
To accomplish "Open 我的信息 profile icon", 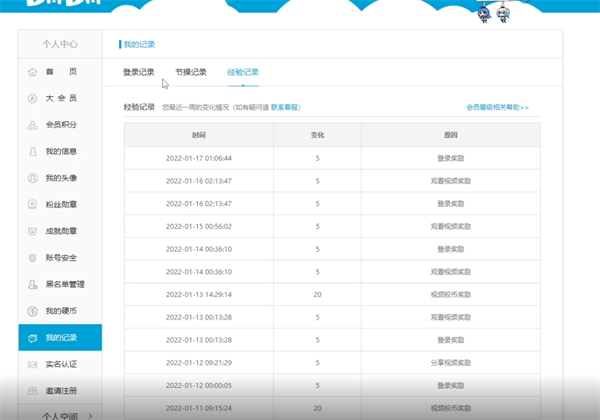I will (33, 152).
